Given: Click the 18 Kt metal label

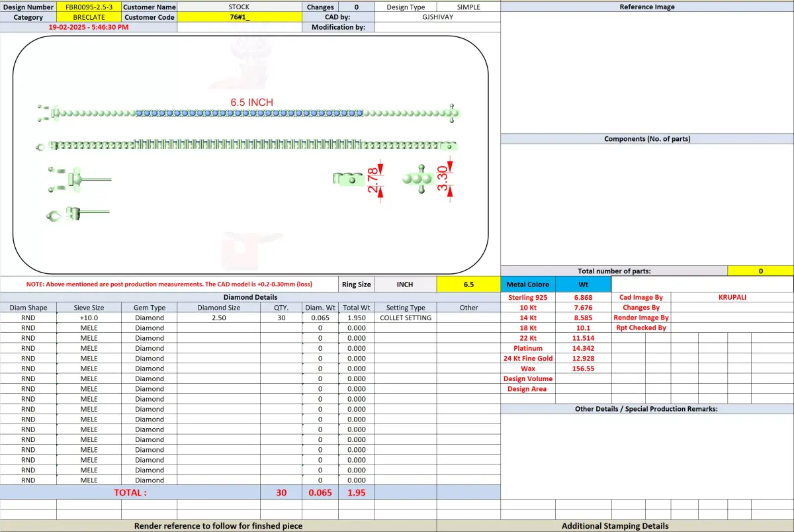Looking at the screenshot, I should [528, 328].
